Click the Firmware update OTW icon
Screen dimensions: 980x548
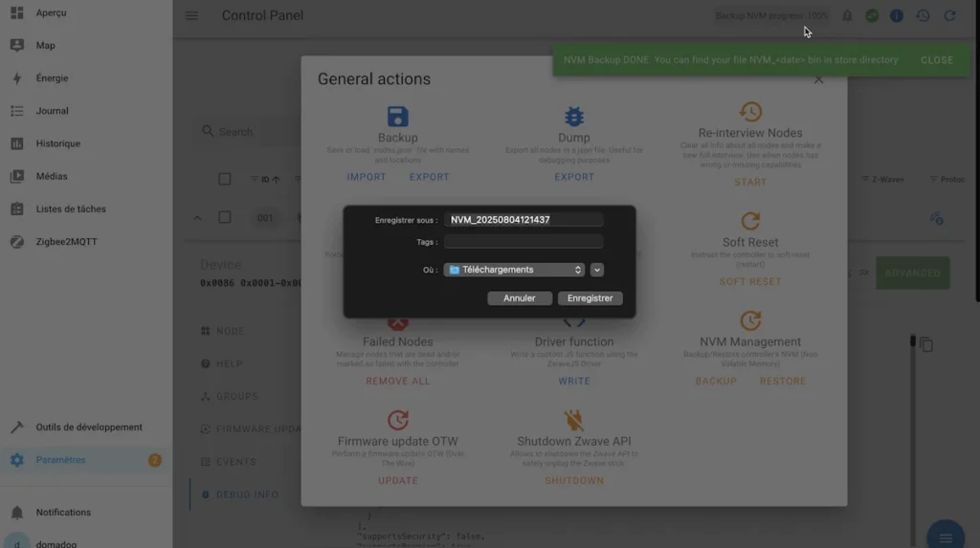point(397,420)
